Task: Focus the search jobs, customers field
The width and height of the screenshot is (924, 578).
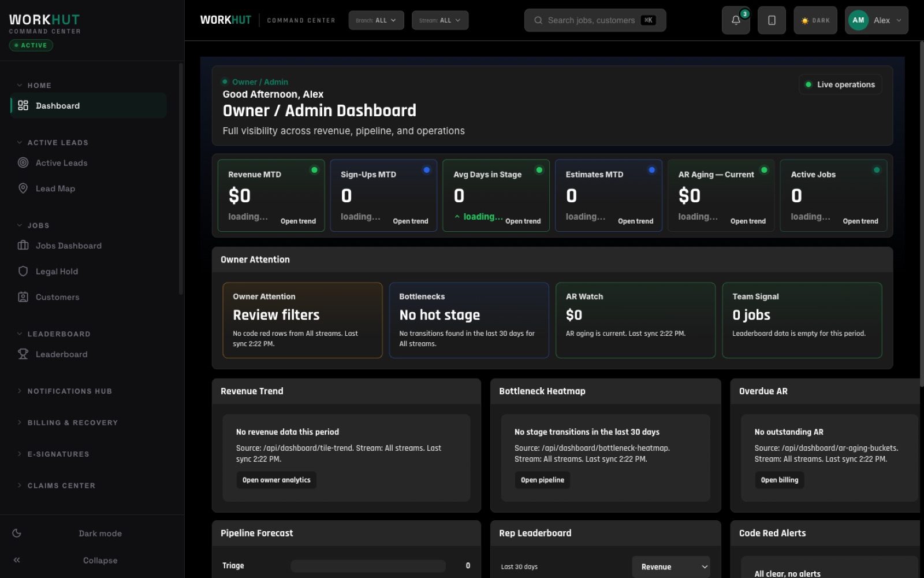Action: coord(595,20)
